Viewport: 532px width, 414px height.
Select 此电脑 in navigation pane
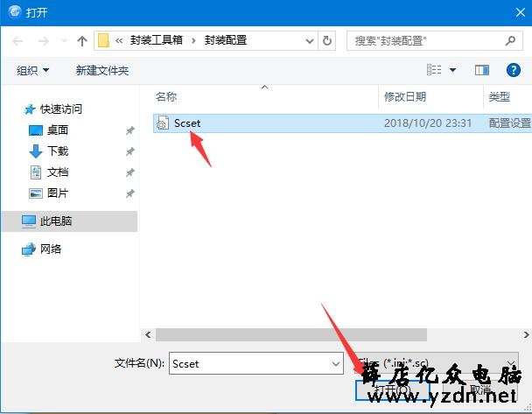click(x=69, y=221)
